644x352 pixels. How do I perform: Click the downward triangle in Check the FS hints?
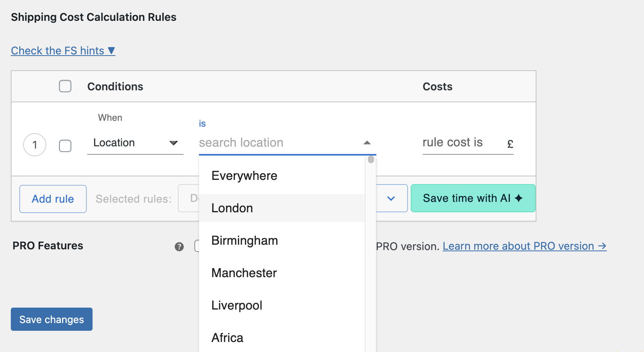tap(111, 50)
